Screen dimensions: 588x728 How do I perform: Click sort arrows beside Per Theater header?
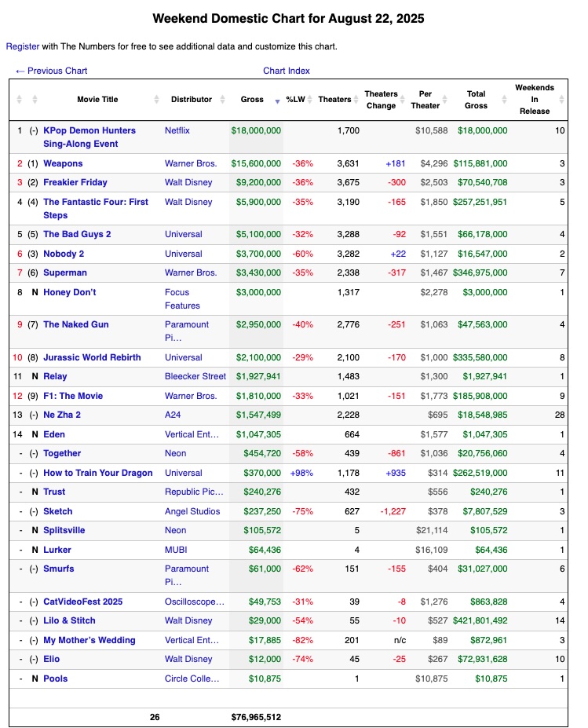coord(444,100)
